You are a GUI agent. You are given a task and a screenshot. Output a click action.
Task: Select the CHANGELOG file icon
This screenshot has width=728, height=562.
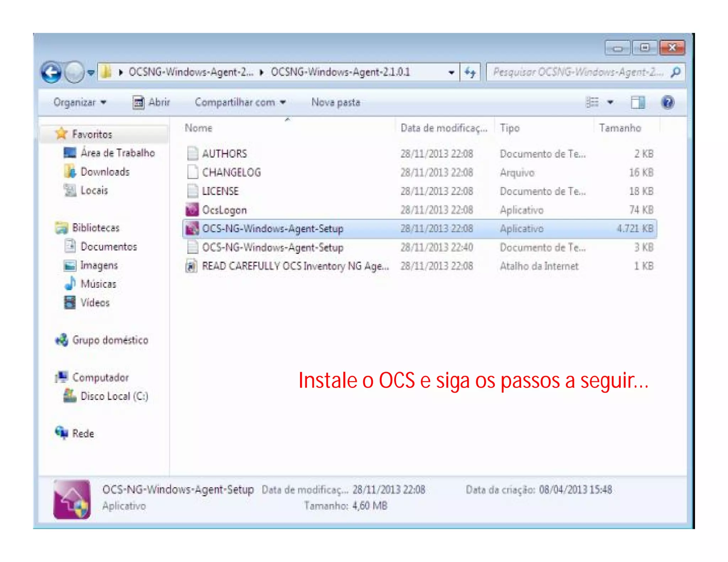(192, 172)
